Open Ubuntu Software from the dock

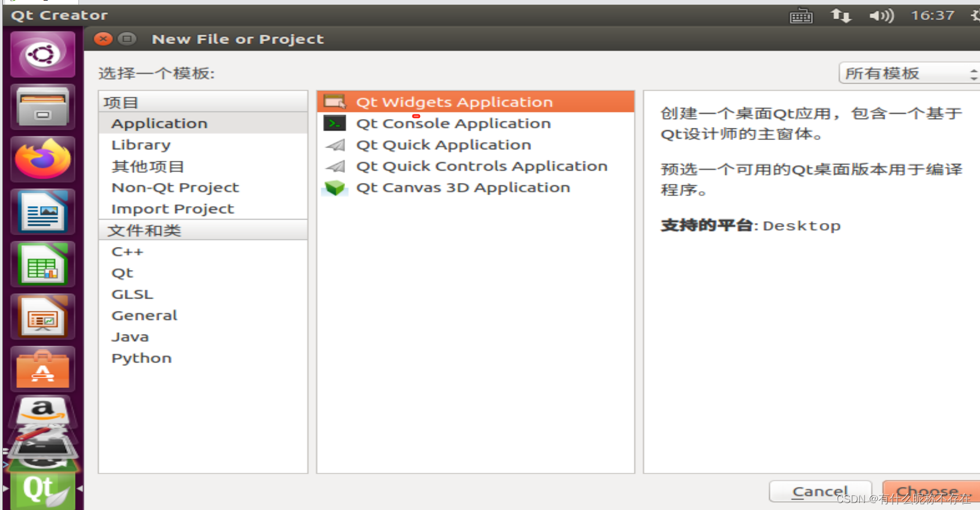pyautogui.click(x=42, y=368)
